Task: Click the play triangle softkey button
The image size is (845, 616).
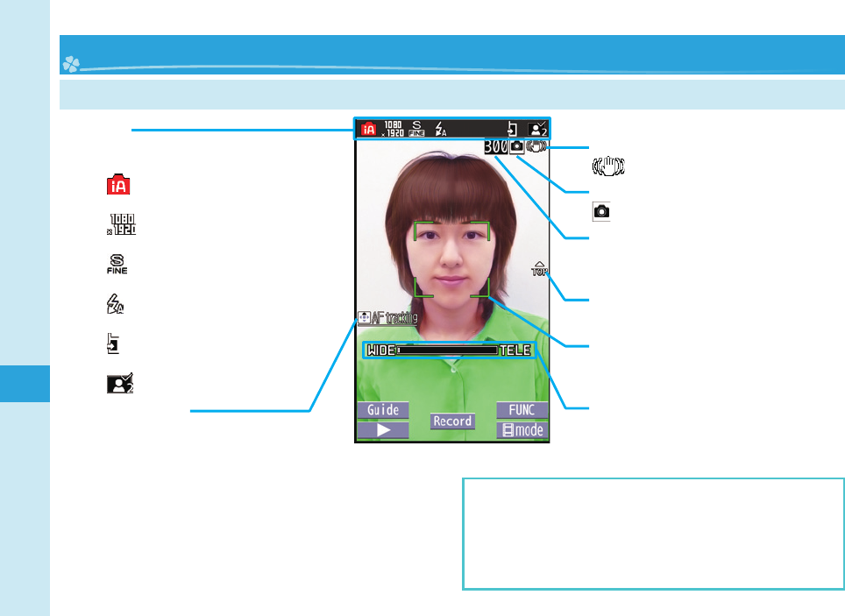Action: click(383, 430)
